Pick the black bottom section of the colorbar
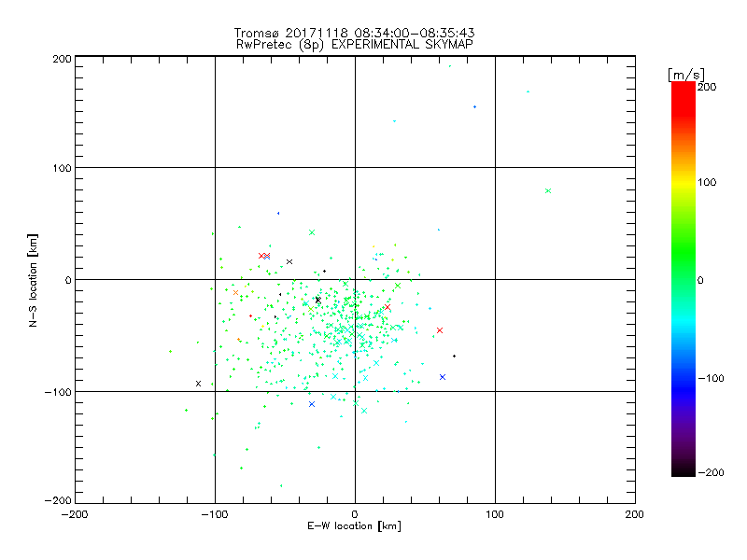747x560 pixels. click(x=684, y=469)
